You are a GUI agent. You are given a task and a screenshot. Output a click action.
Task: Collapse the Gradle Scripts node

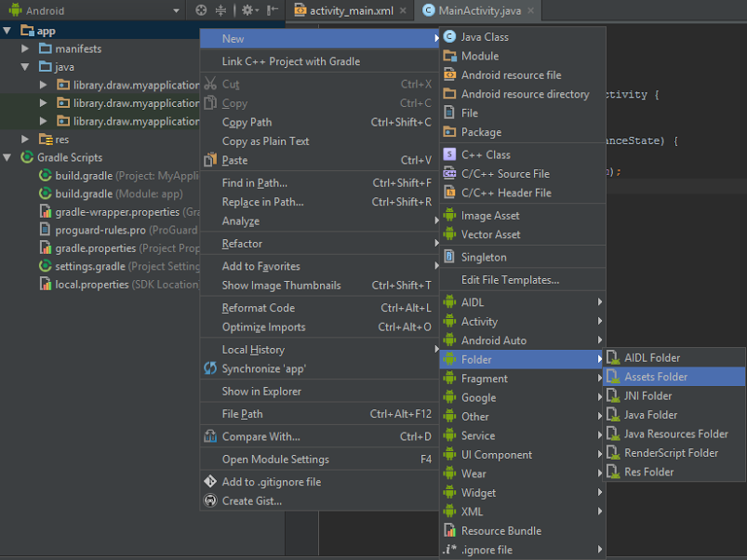(x=7, y=157)
